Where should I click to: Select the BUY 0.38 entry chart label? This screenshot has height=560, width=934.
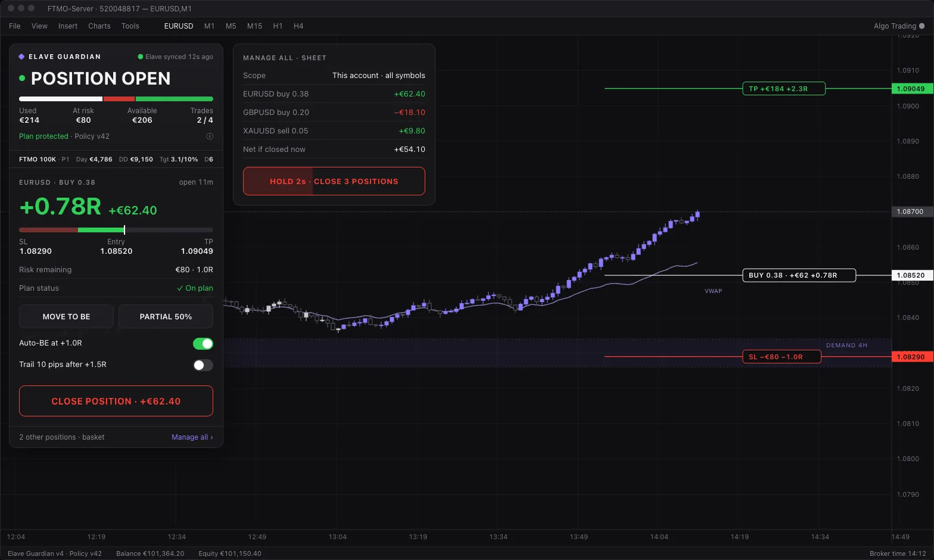click(799, 275)
